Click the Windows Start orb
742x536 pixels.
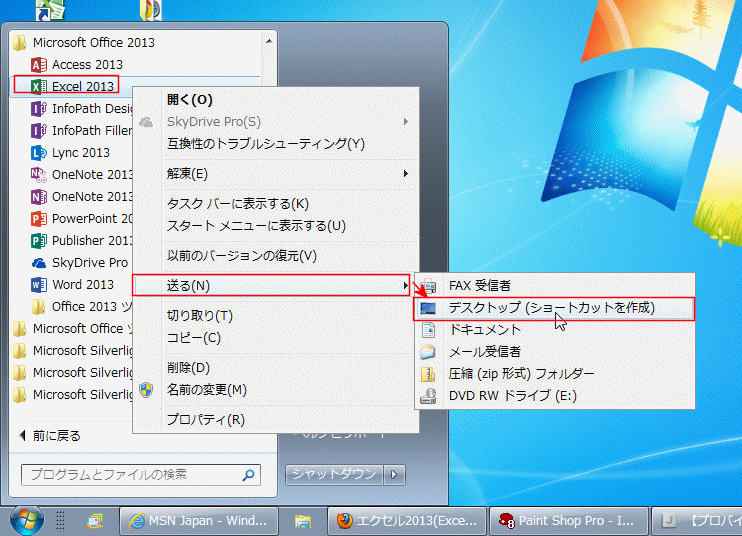(x=27, y=520)
